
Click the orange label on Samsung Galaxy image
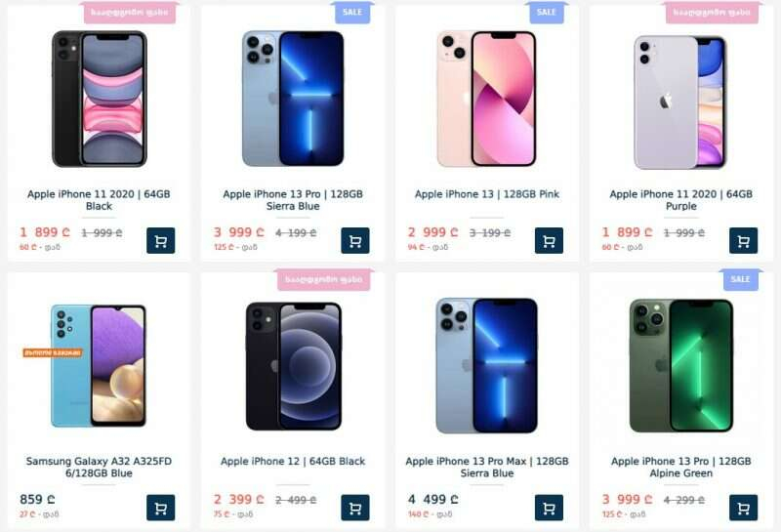[x=53, y=352]
